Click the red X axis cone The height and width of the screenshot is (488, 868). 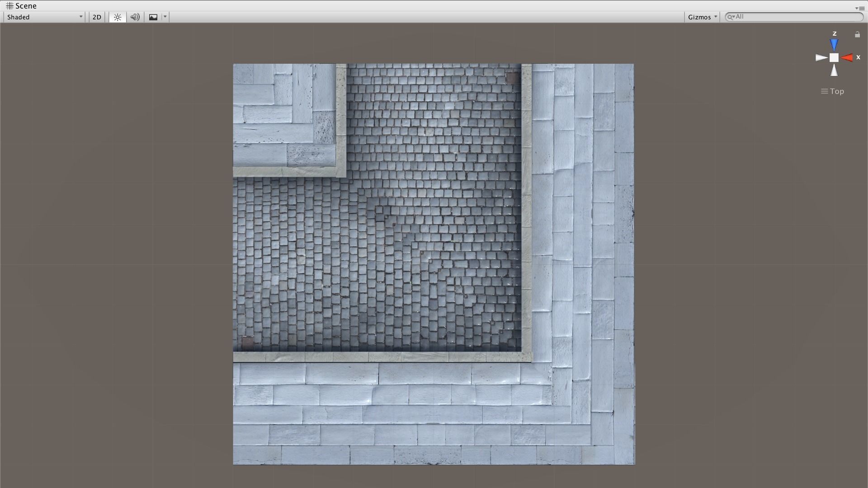pyautogui.click(x=847, y=57)
